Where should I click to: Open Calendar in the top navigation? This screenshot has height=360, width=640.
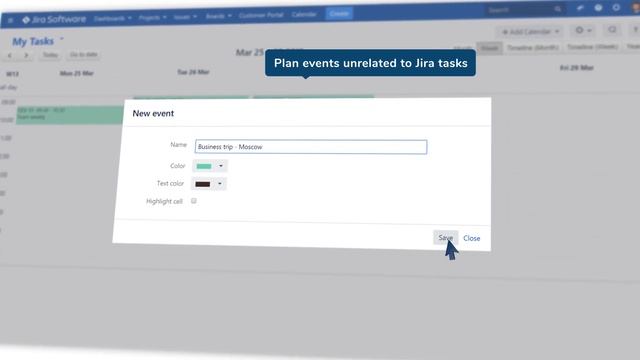pos(304,14)
